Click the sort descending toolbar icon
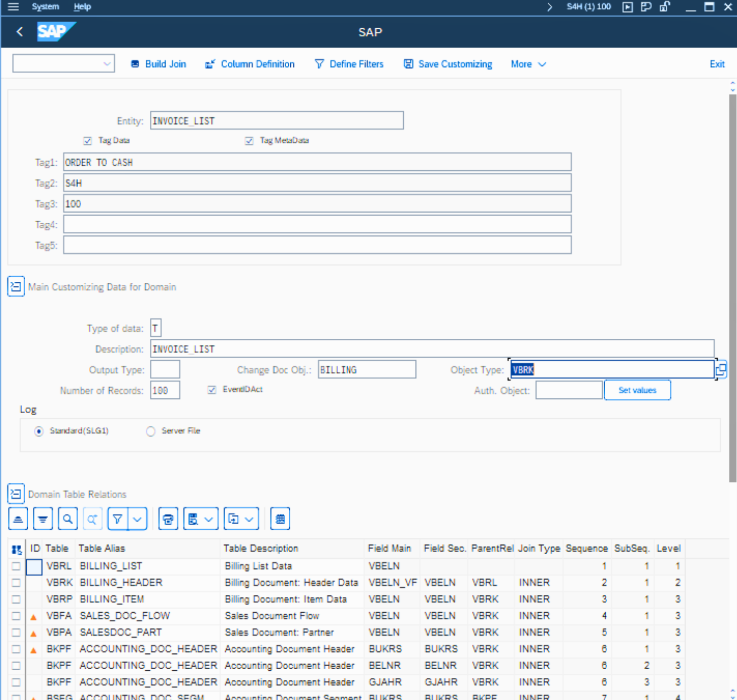The width and height of the screenshot is (737, 700). [x=43, y=519]
